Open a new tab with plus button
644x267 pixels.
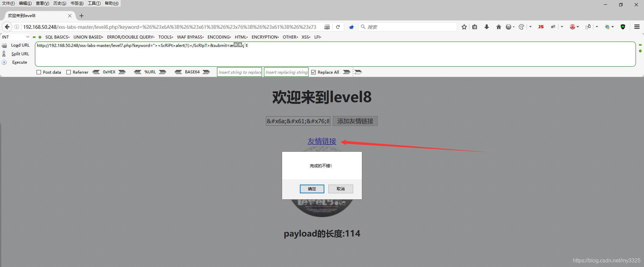[82, 16]
